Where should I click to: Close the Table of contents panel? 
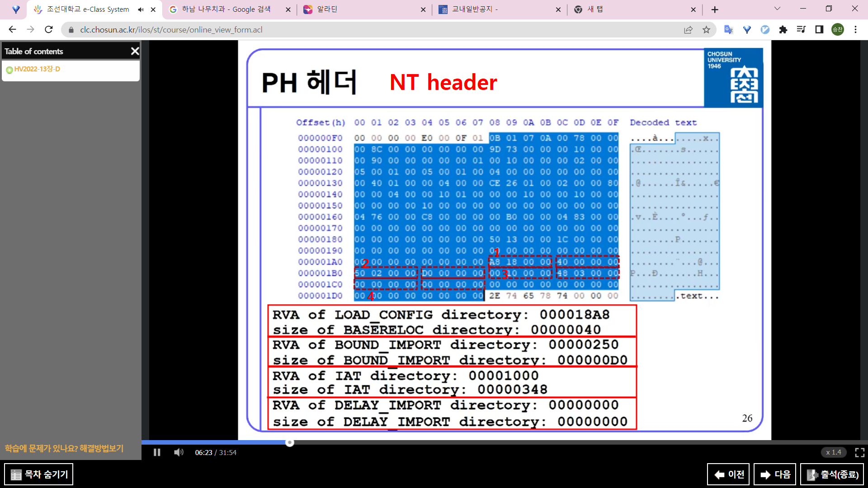pos(135,51)
